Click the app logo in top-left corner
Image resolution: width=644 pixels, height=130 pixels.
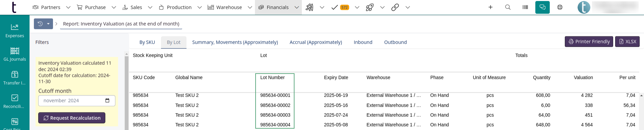(14, 7)
